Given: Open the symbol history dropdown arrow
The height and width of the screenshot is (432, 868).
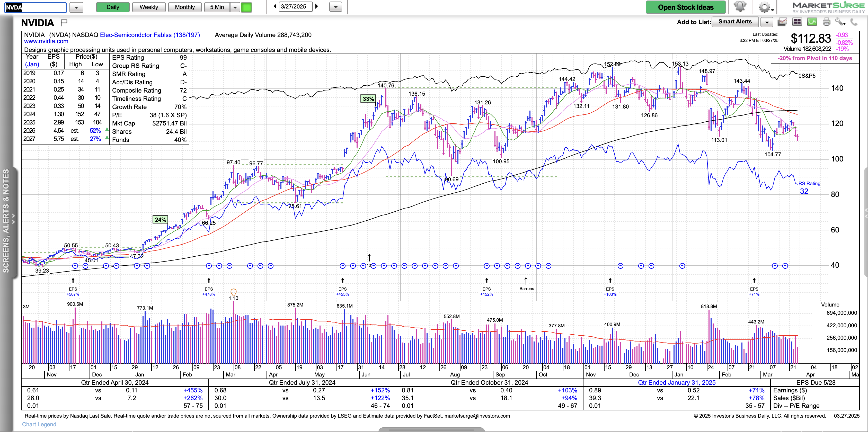Looking at the screenshot, I should [76, 7].
